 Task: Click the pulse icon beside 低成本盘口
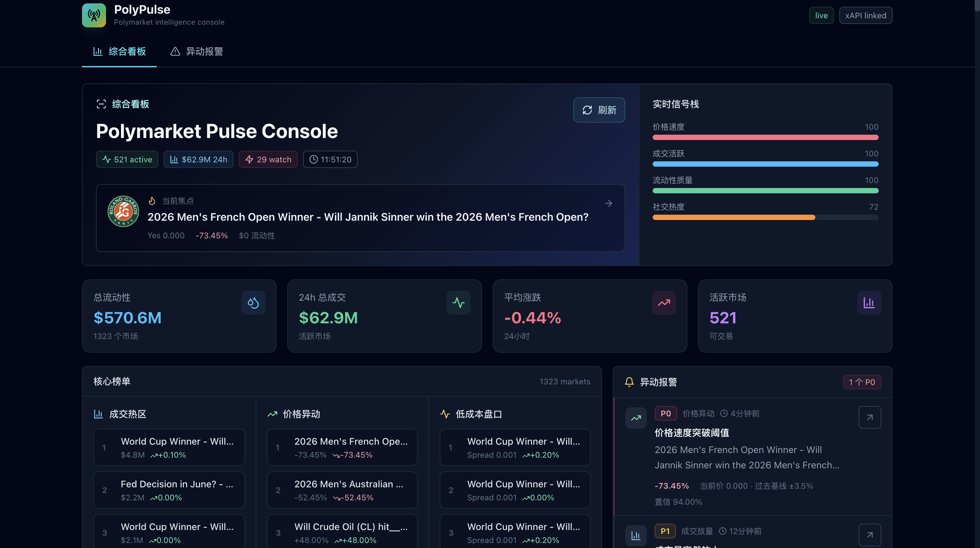445,414
